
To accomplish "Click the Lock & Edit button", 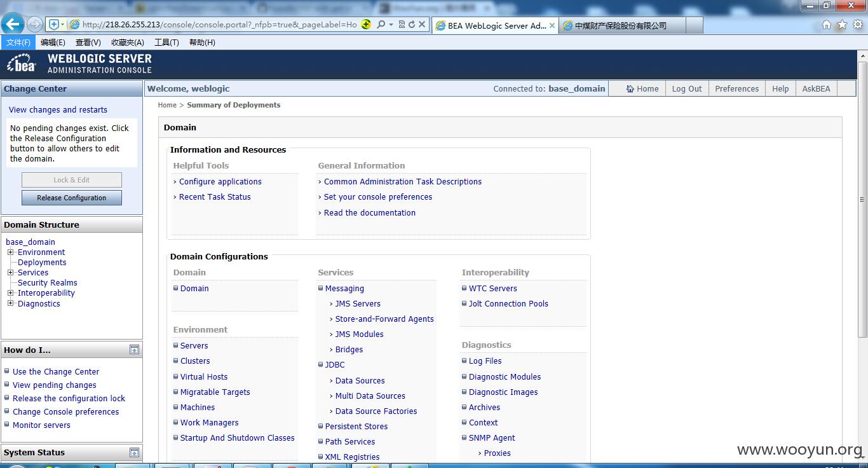I will tap(72, 180).
